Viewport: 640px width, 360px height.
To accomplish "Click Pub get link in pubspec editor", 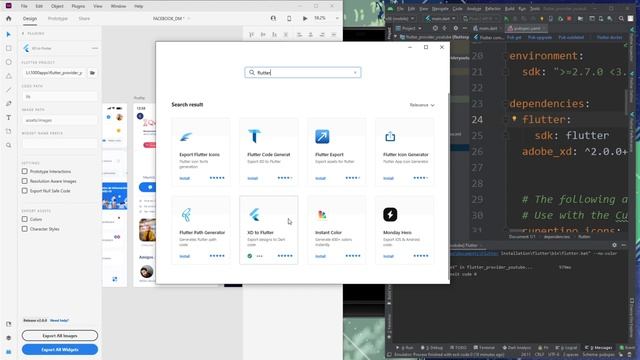I will [514, 37].
